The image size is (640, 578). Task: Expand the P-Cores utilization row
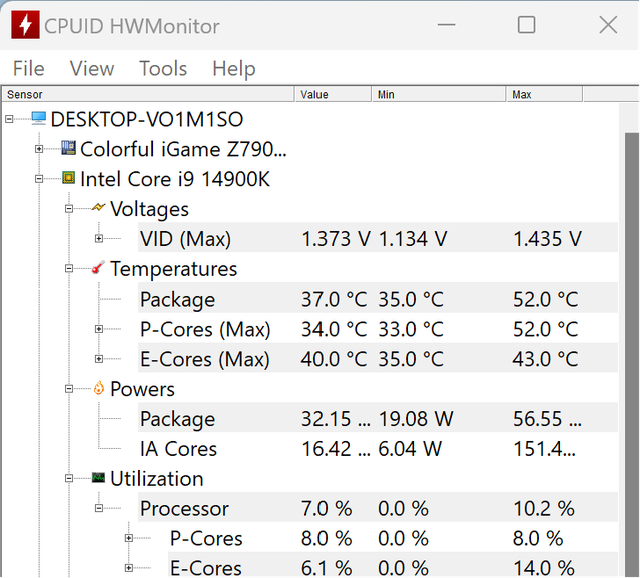(x=129, y=538)
